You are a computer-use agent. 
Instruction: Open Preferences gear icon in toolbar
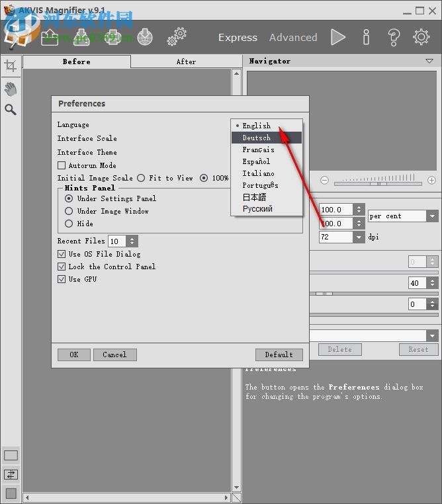coord(421,37)
